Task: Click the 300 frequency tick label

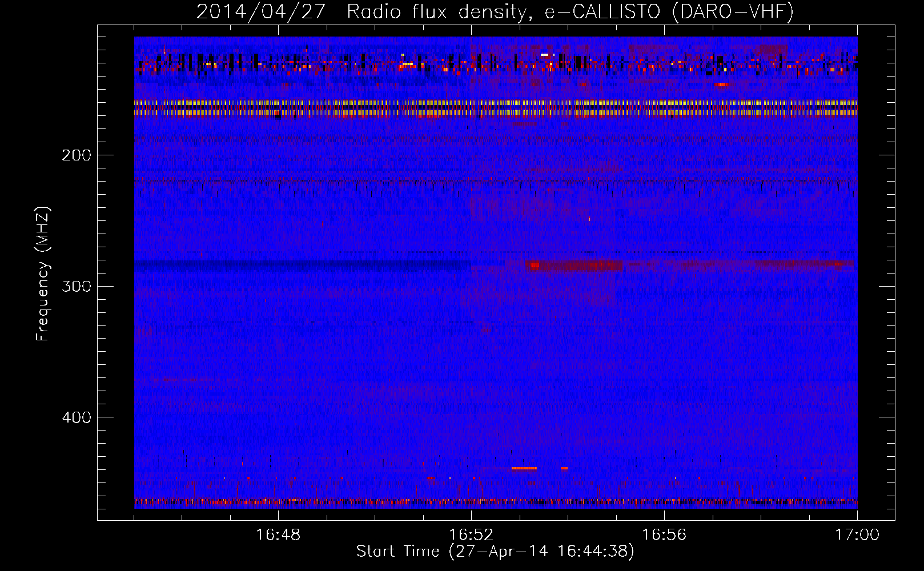Action: pos(77,286)
